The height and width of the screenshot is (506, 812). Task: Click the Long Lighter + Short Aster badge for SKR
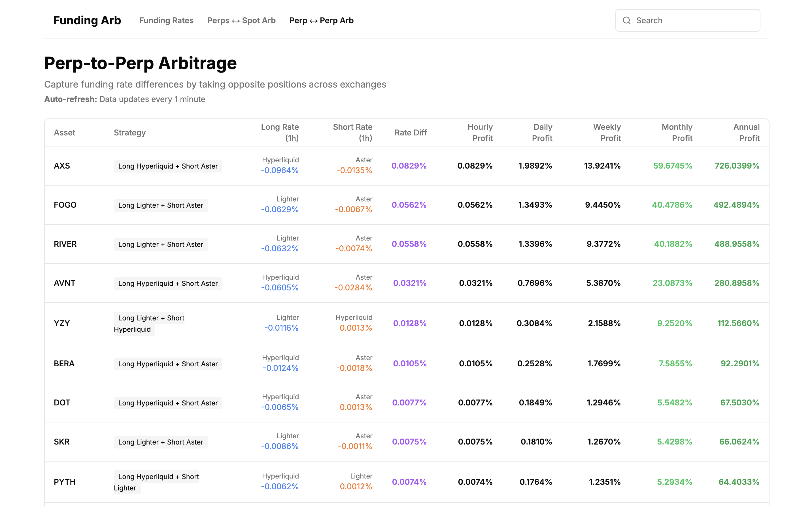(161, 442)
